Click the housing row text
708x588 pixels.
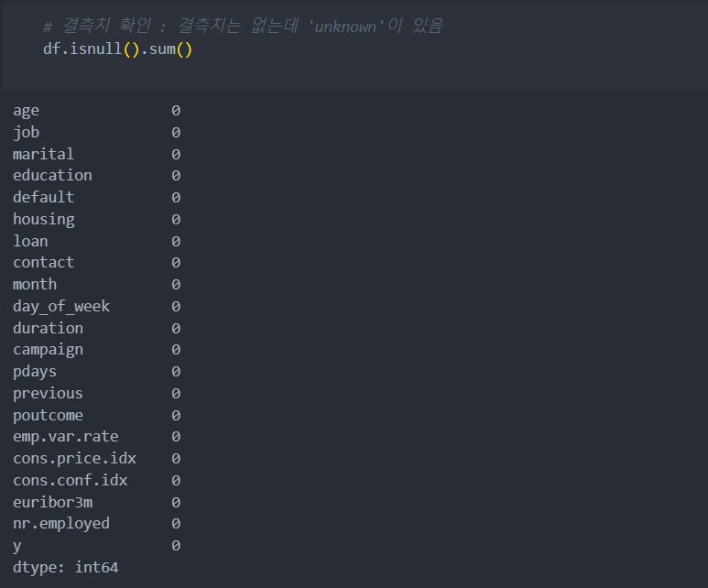coord(44,220)
